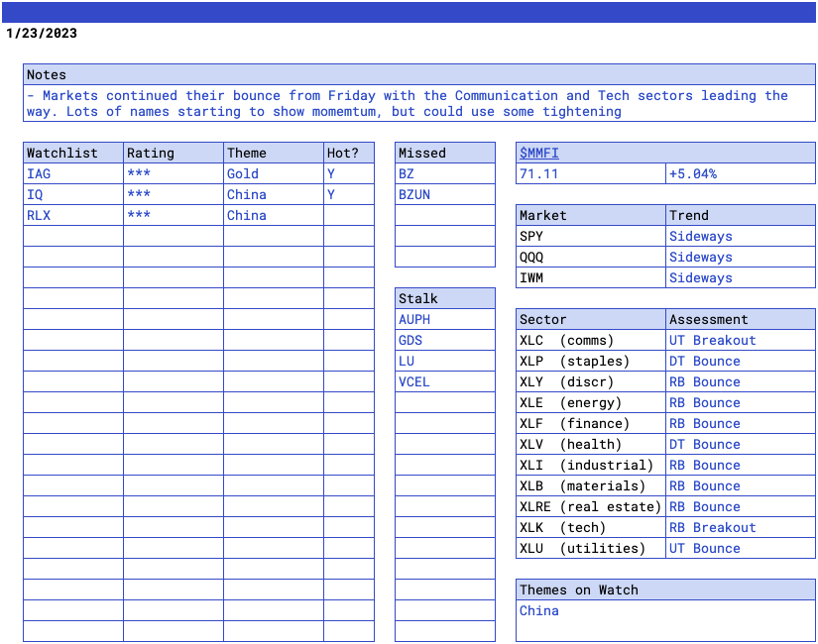
Task: Click the Rating column header
Action: pos(174,153)
